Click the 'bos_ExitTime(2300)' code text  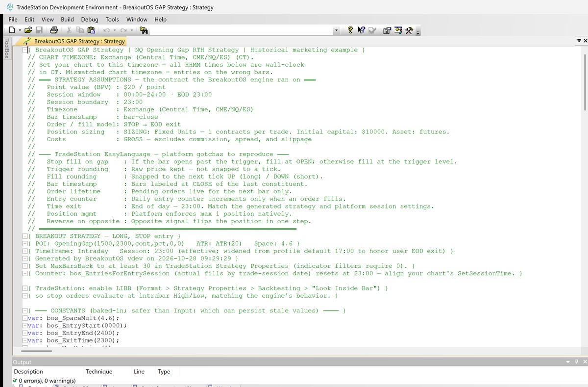82,340
